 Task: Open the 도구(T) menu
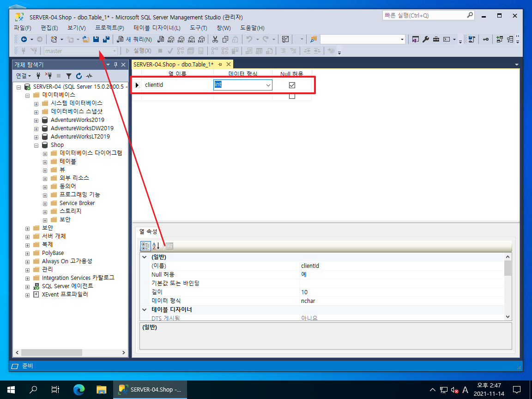tap(199, 28)
